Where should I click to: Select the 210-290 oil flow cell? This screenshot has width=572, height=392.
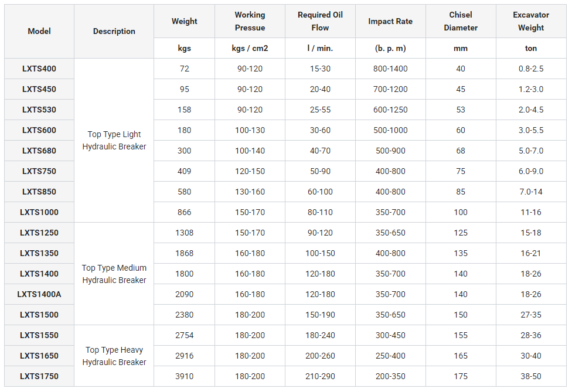pyautogui.click(x=320, y=377)
